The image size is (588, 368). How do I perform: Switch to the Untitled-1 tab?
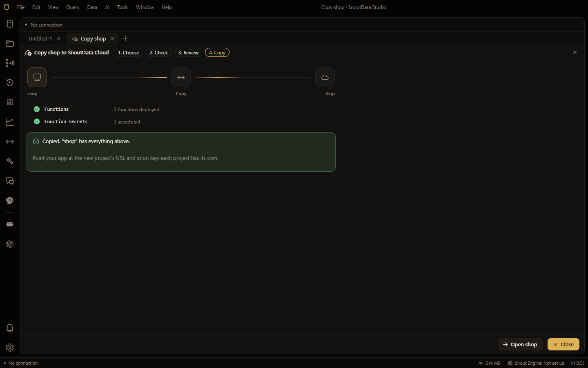[x=40, y=38]
